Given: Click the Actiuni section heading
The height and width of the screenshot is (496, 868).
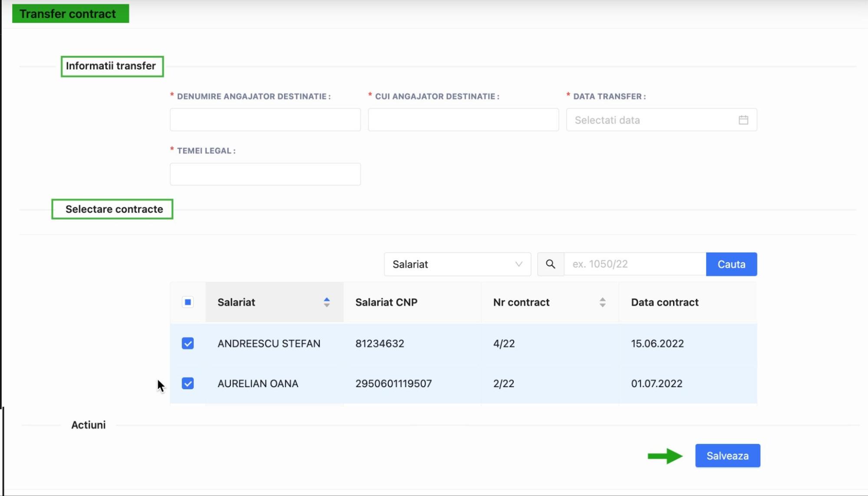Looking at the screenshot, I should pos(89,425).
